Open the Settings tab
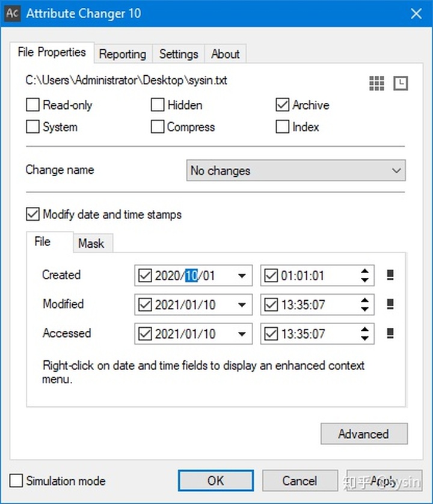The image size is (433, 504). point(179,54)
